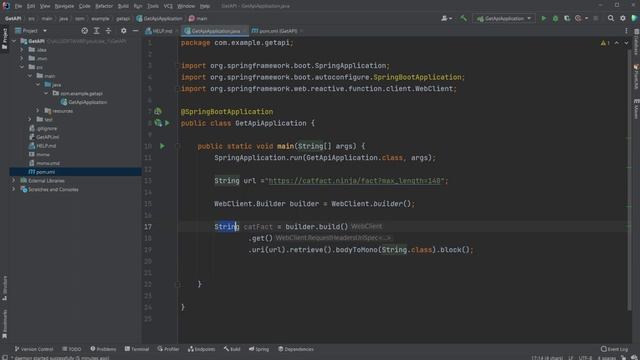Hide the Project panel with minus icon

[x=135, y=31]
